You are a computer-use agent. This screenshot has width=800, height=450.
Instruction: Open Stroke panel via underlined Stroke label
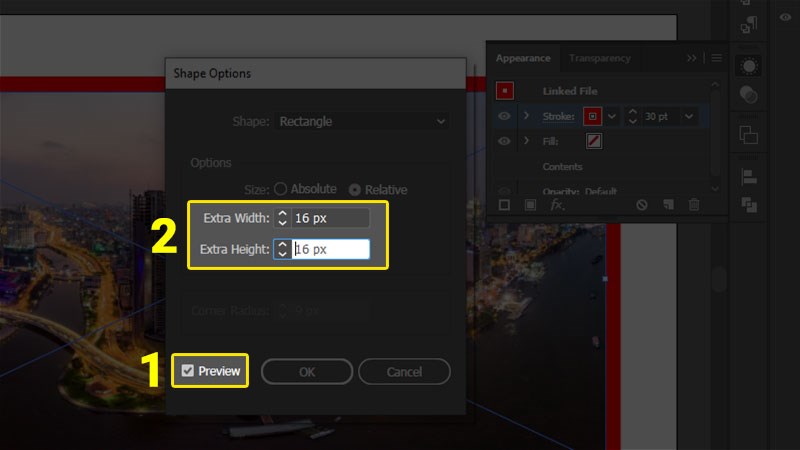click(559, 116)
